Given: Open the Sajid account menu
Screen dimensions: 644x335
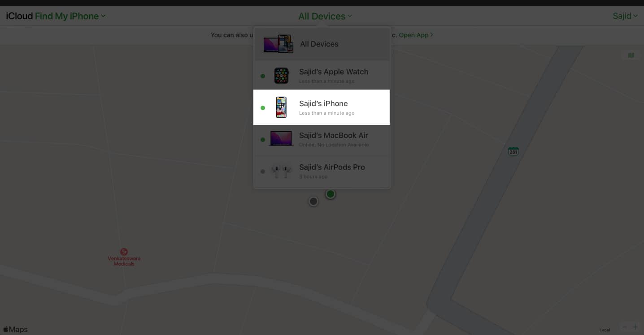Looking at the screenshot, I should tap(625, 16).
